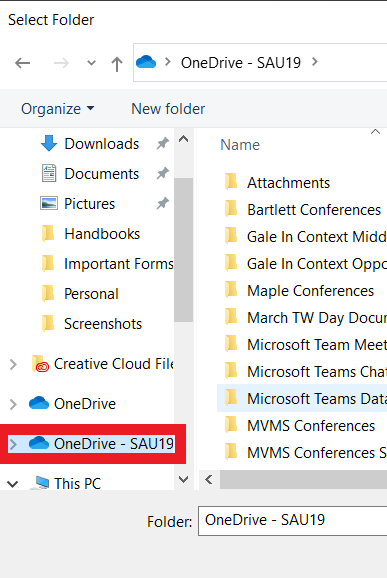Click the Folder name input field
This screenshot has width=387, height=578.
292,520
